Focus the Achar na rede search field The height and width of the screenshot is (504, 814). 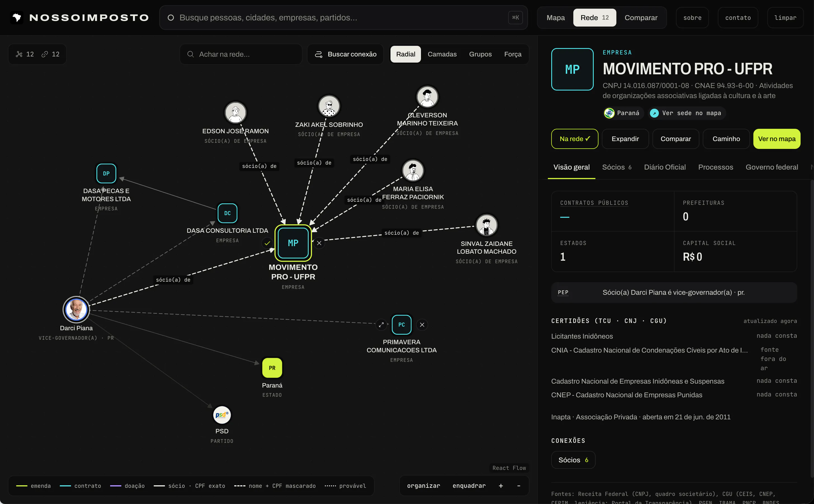coord(241,54)
